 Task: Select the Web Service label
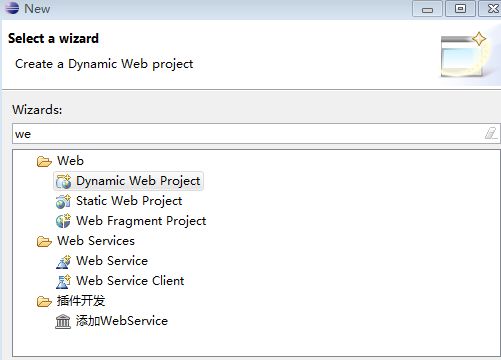point(112,261)
